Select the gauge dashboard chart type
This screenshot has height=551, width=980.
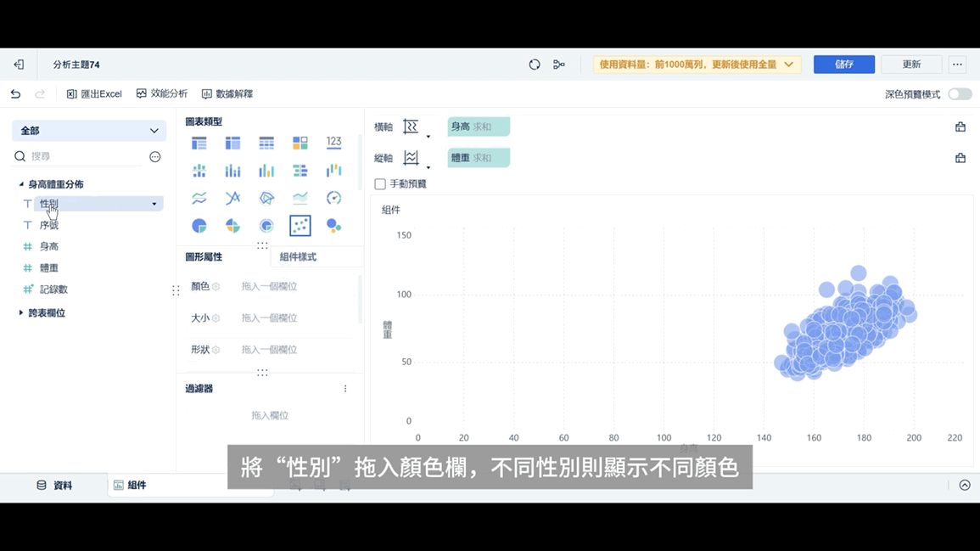333,199
